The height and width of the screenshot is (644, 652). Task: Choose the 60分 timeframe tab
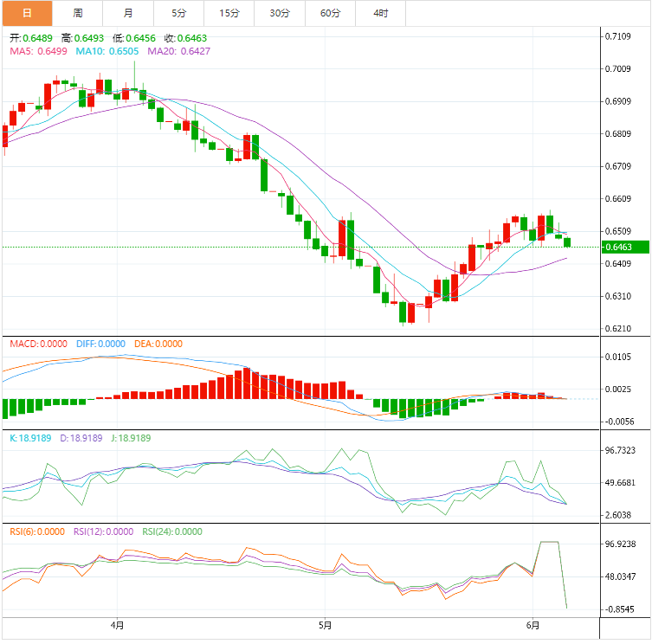click(x=331, y=13)
